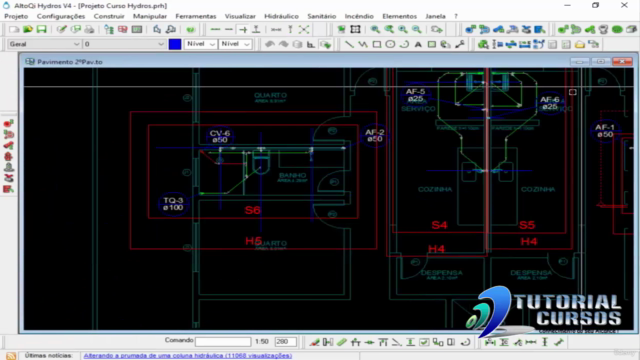Open the Janela menu
The height and width of the screenshot is (360, 640).
click(x=435, y=16)
